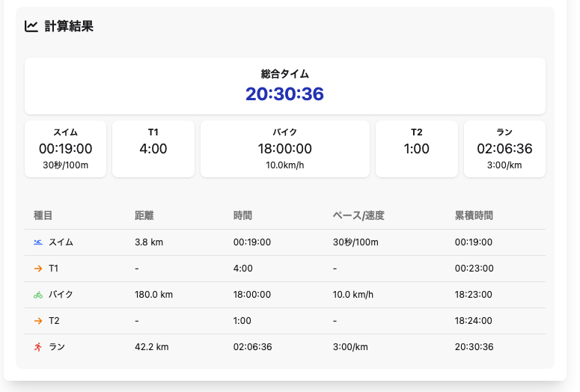The image size is (580, 392).
Task: Click the 42.2 km distance cell
Action: pos(151,347)
